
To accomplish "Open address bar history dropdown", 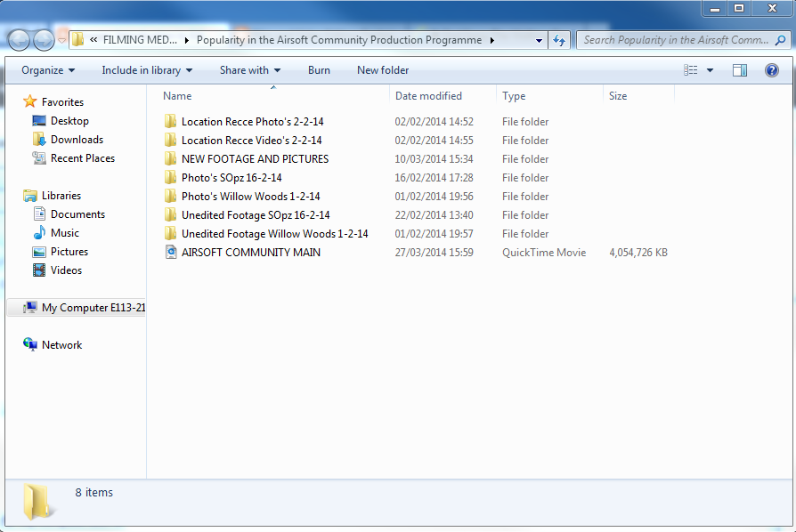I will (x=540, y=40).
